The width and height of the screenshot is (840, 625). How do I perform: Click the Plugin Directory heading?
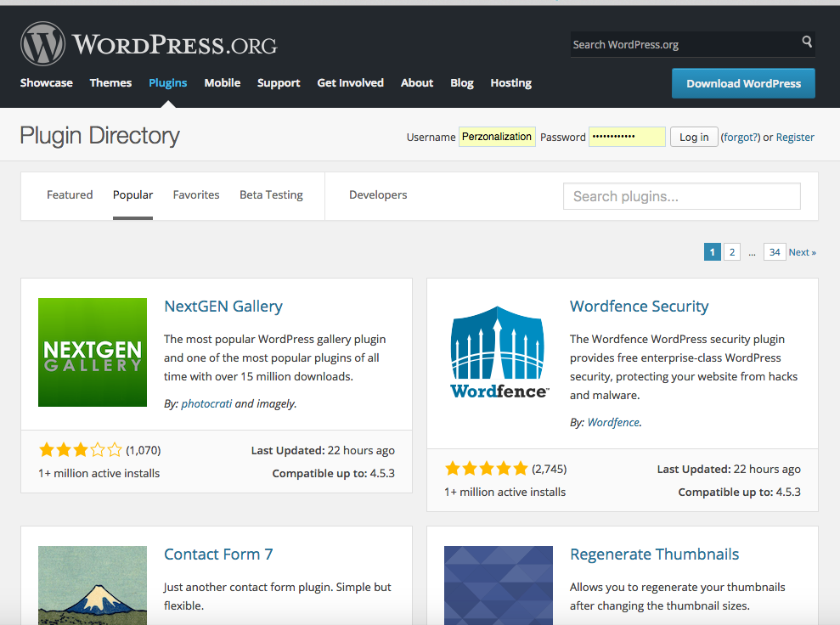(99, 136)
